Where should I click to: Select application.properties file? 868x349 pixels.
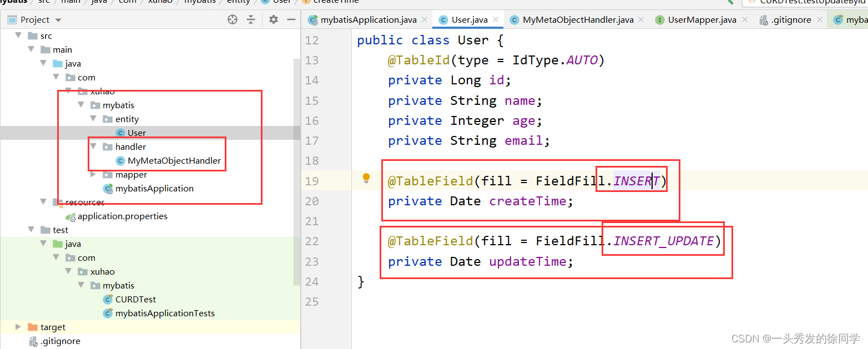[123, 216]
